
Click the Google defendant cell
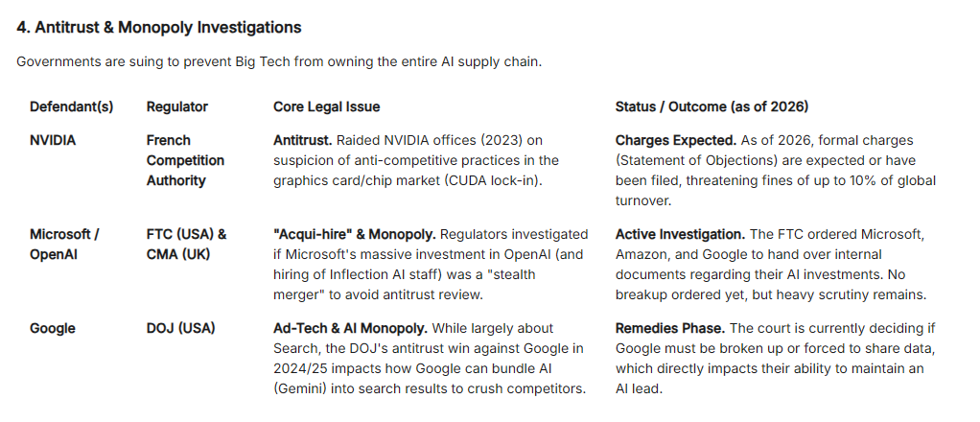[x=52, y=328]
